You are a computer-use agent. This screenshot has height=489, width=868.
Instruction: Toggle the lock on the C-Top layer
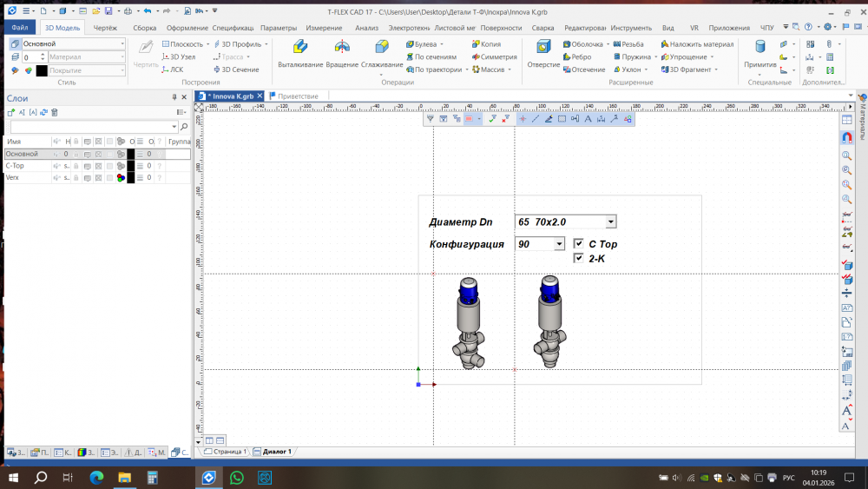[76, 165]
